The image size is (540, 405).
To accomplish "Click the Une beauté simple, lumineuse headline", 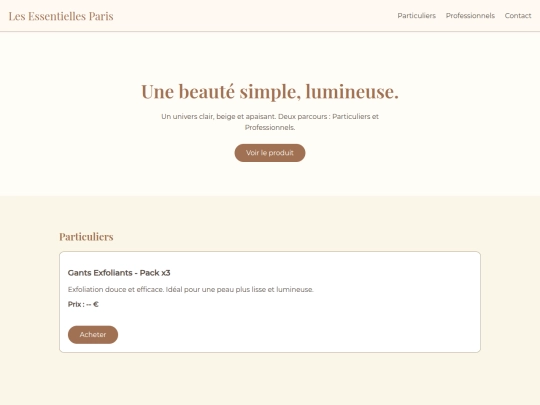I will coord(270,92).
